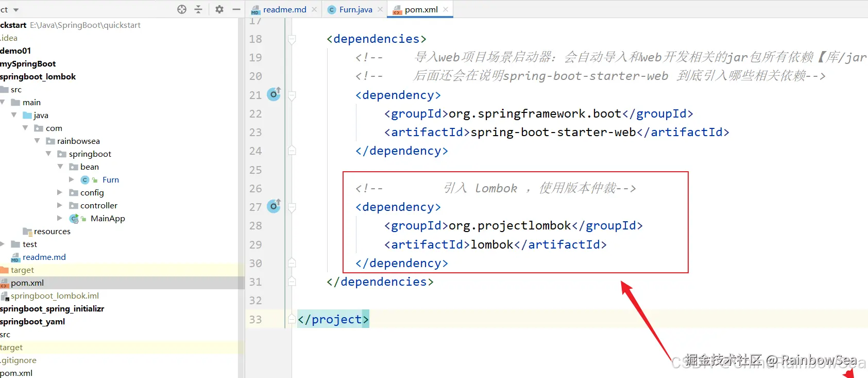Select the springboot_yaml module
Screen dimensions: 868x378
tap(32, 321)
